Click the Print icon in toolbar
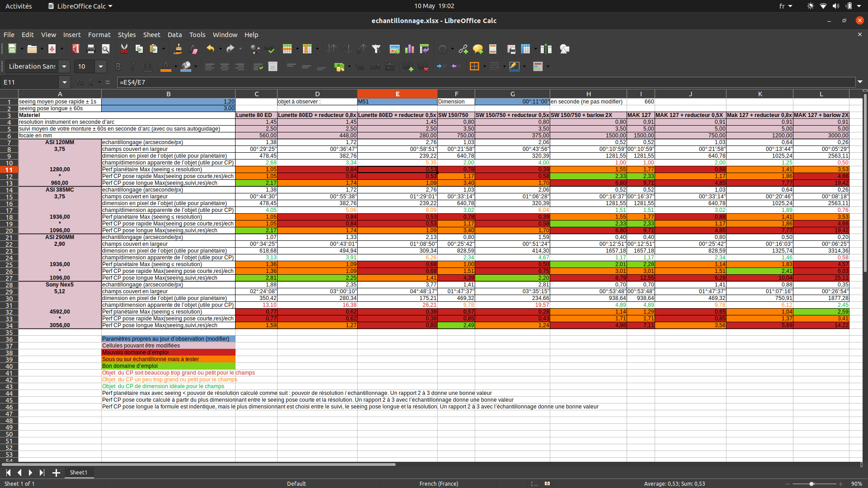Viewport: 868px width, 488px height. [91, 49]
